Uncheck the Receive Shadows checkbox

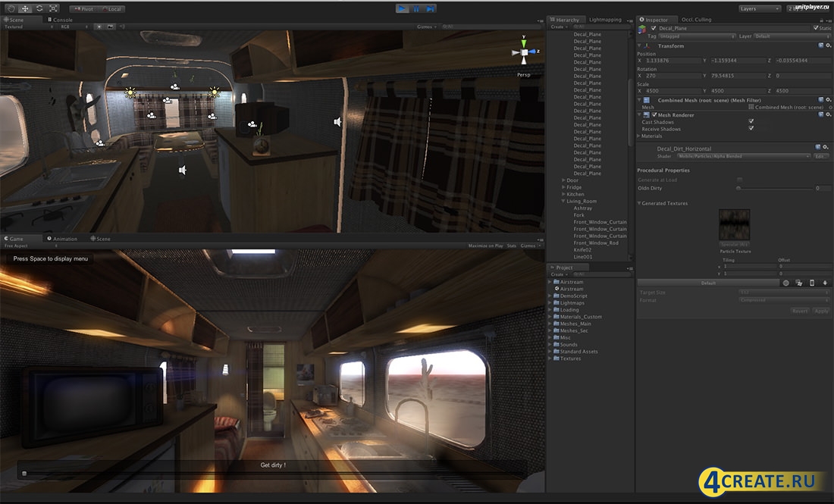point(751,129)
